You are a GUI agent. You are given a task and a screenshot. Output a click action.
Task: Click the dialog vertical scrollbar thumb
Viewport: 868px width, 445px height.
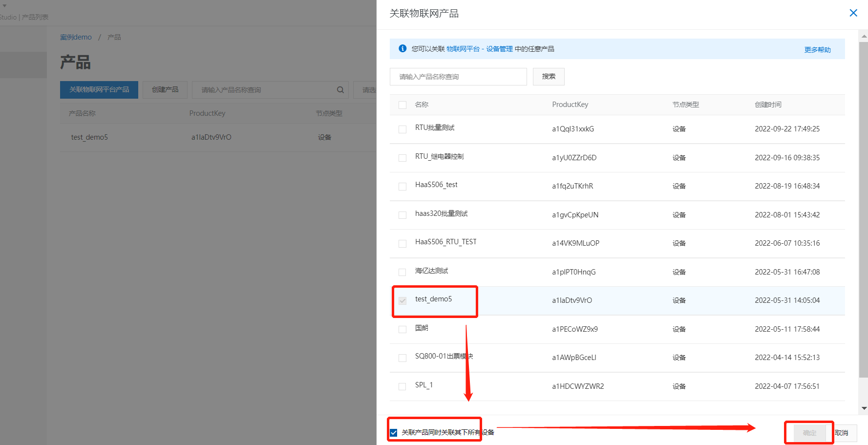pyautogui.click(x=864, y=210)
